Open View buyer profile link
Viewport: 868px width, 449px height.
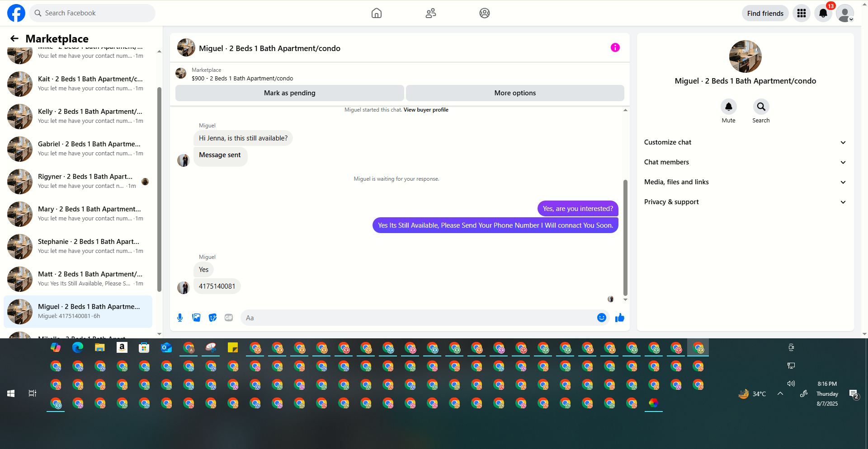click(x=426, y=110)
